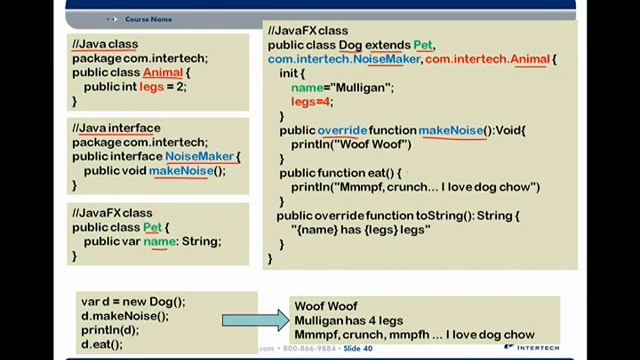Click "package com.intertech;" in the Java class block

[x=140, y=58]
